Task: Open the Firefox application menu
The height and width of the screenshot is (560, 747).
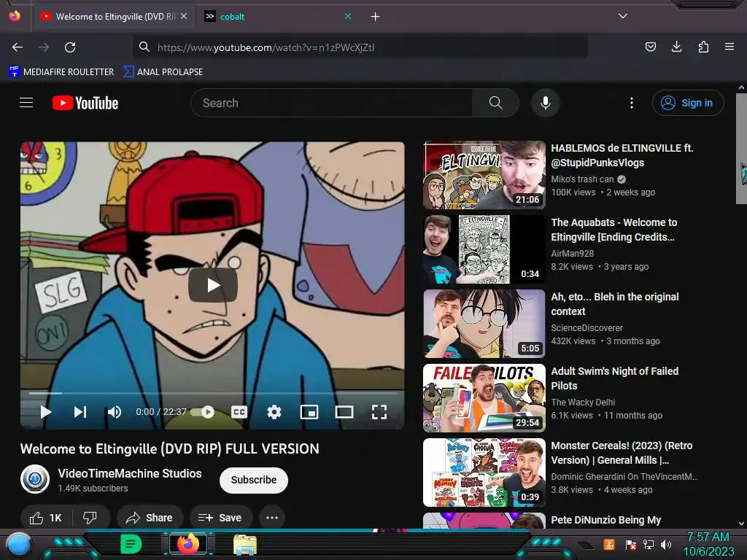Action: 729,47
